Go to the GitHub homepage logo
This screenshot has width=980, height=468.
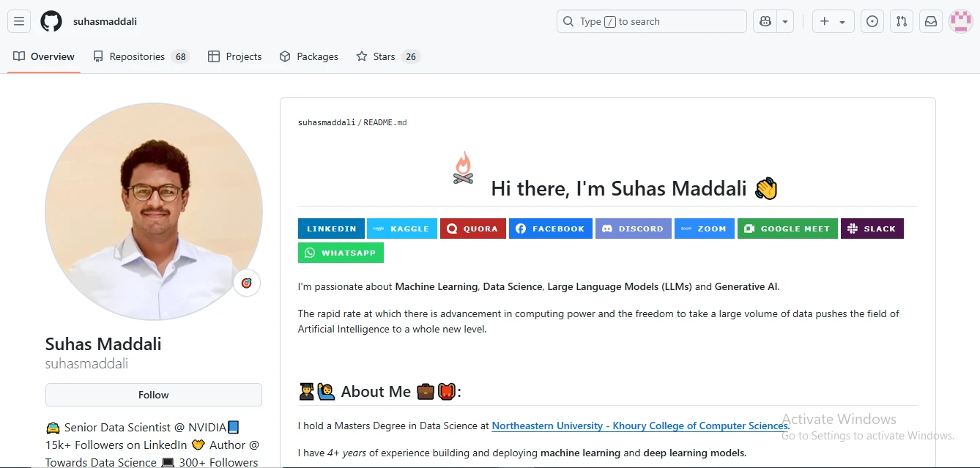tap(51, 21)
